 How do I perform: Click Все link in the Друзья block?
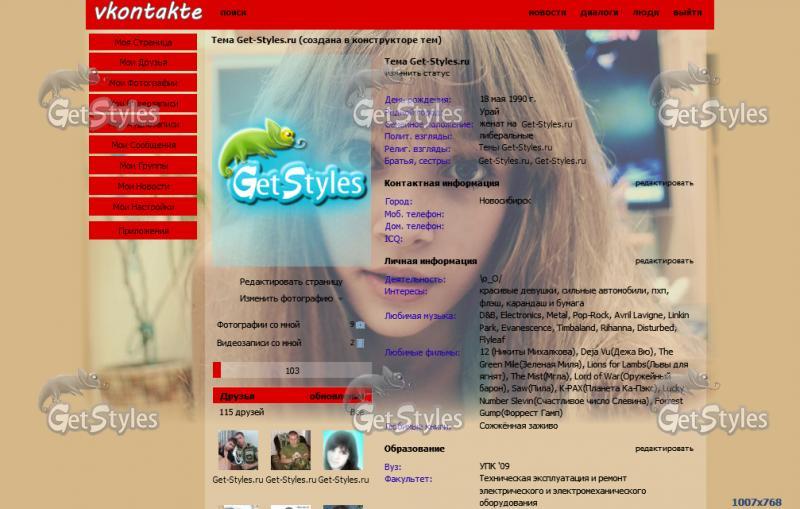tap(357, 412)
